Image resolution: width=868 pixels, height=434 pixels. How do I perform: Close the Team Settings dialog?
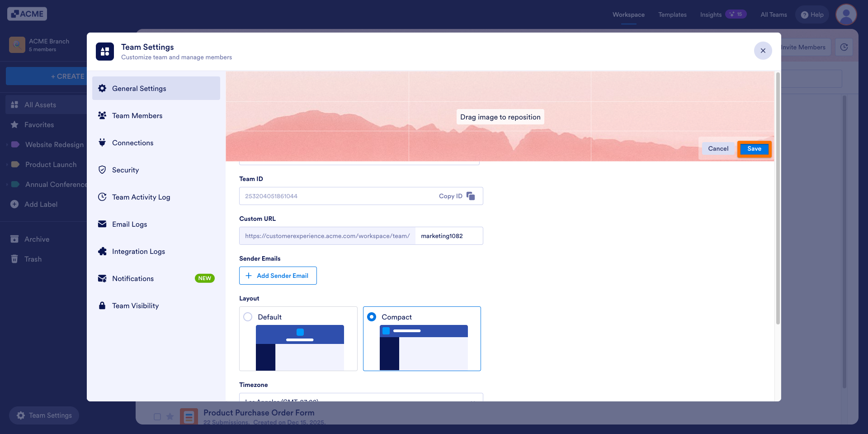pyautogui.click(x=763, y=50)
